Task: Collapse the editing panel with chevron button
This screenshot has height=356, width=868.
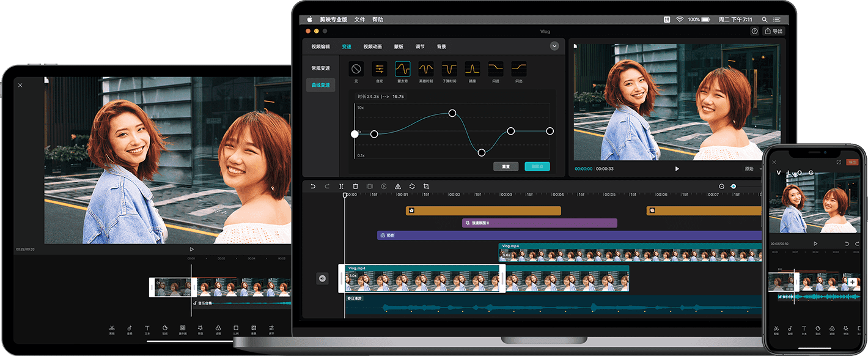Action: coord(554,46)
